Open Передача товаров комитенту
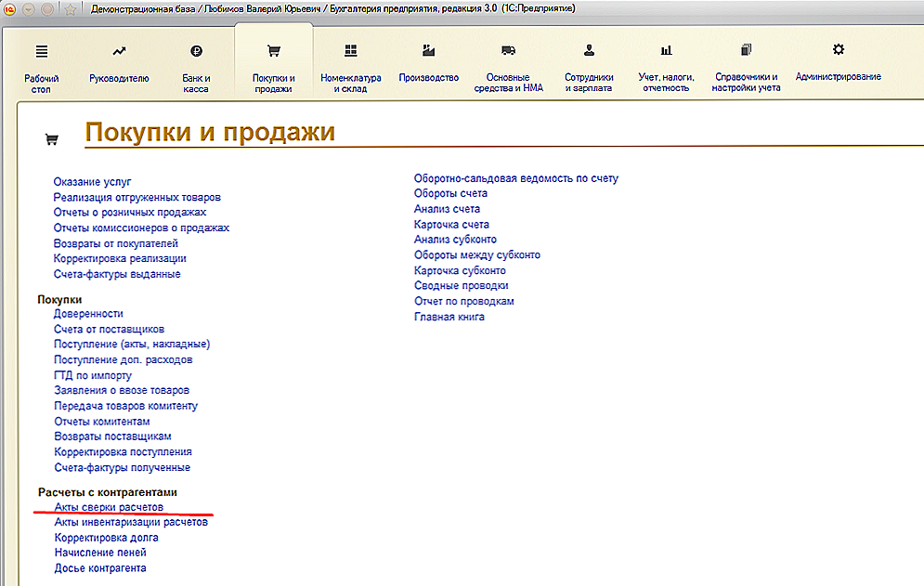The height and width of the screenshot is (586, 924). tap(126, 406)
